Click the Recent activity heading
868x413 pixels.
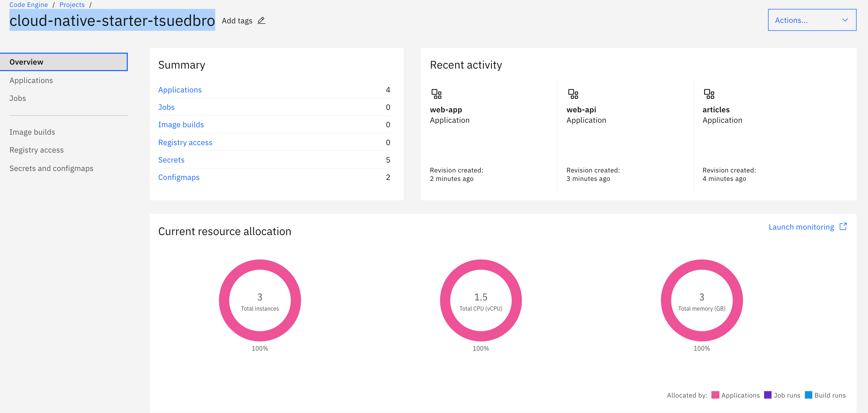coord(466,65)
